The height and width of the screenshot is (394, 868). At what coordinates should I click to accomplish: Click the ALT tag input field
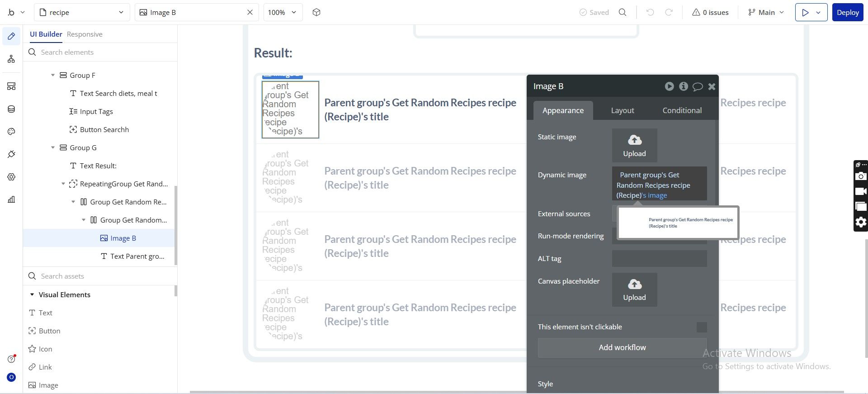tap(659, 259)
